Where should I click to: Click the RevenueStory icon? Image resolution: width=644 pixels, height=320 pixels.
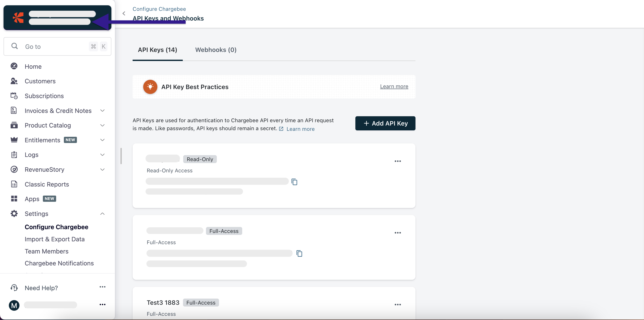[14, 169]
